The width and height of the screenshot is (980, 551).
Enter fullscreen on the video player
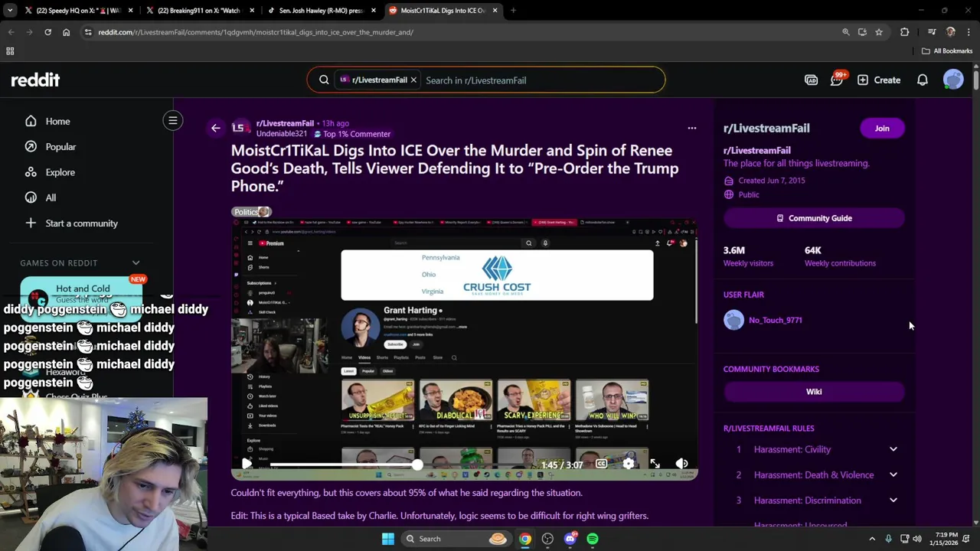click(655, 464)
